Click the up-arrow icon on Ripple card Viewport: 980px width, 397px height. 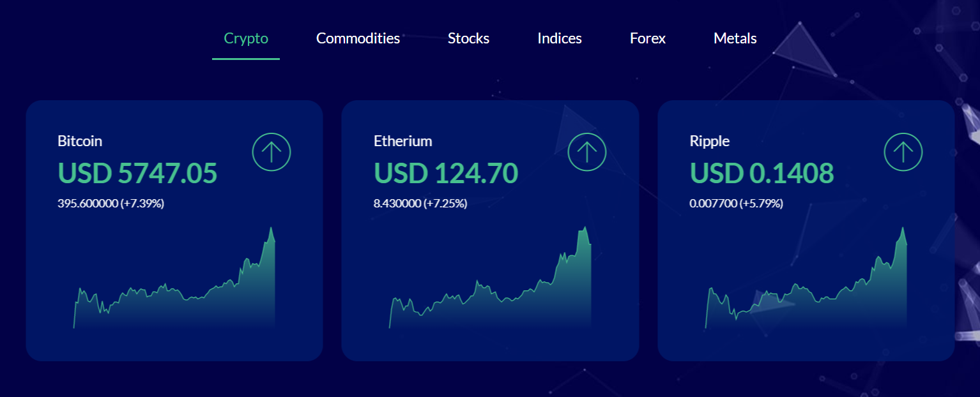(x=903, y=152)
